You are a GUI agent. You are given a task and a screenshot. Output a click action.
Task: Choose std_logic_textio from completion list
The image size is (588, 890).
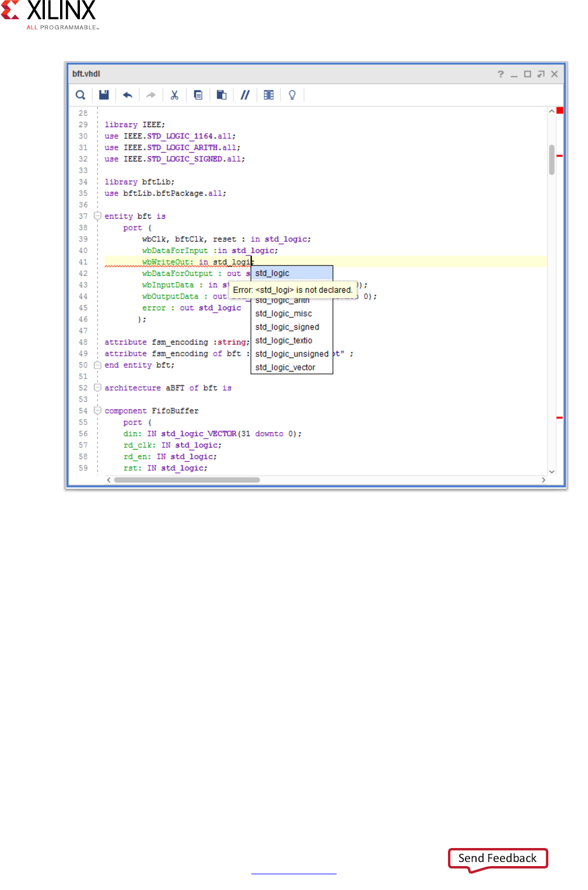point(292,341)
